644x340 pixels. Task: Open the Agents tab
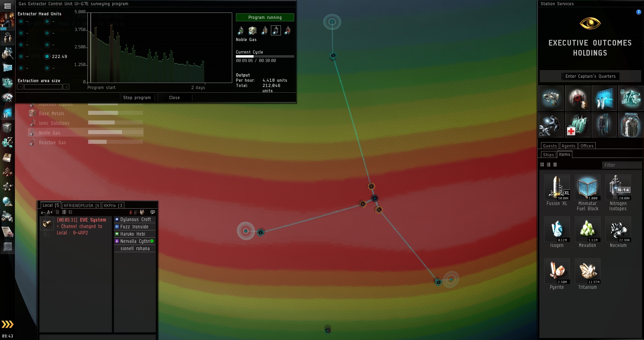pyautogui.click(x=568, y=146)
